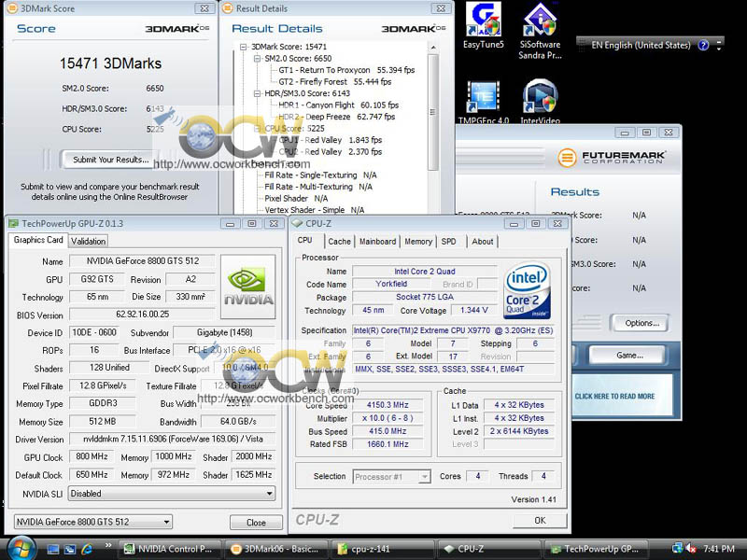Open the Validation tab in GPU-Z

click(88, 242)
